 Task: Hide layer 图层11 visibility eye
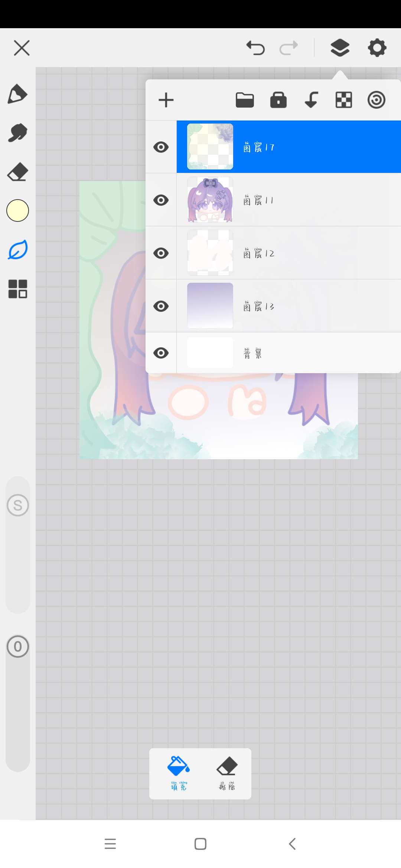click(161, 200)
